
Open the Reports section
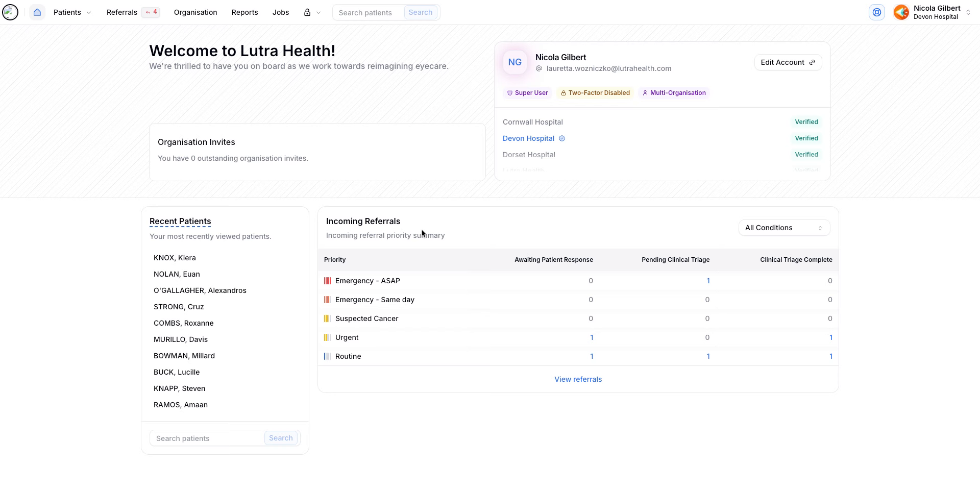(244, 12)
